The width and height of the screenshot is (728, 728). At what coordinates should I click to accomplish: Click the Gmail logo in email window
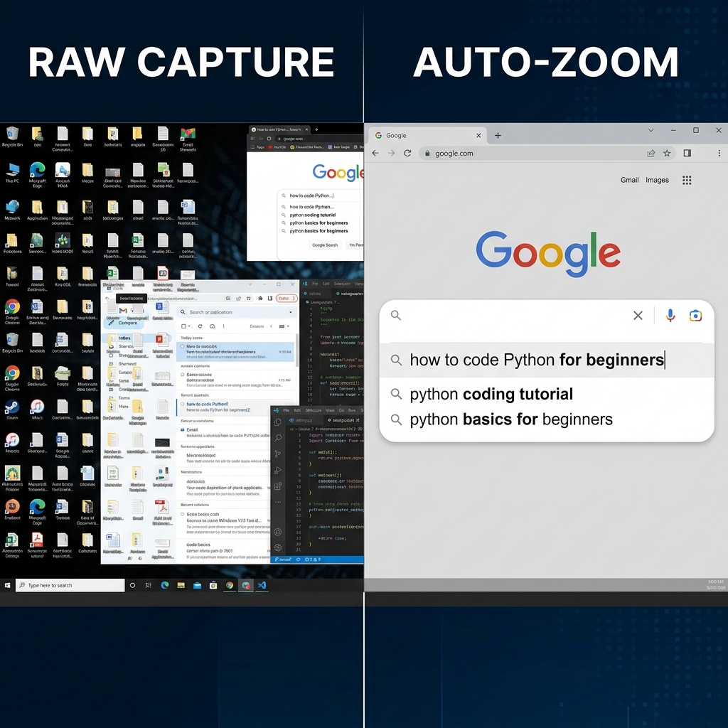coord(123,311)
